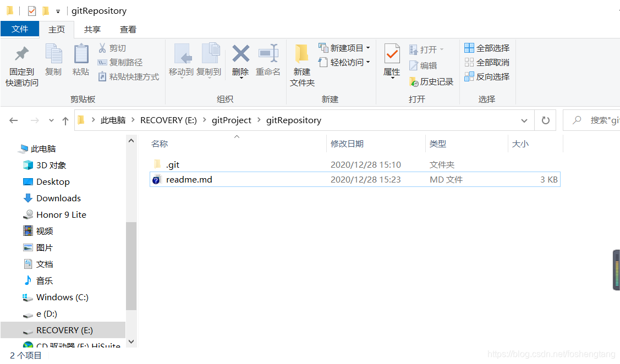Click the Move to (移动到) icon
Screen dimensions: 620x364
click(x=182, y=54)
